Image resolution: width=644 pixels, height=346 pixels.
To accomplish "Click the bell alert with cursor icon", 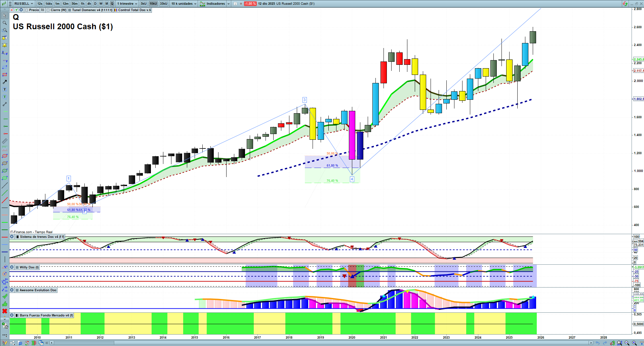I will (x=5, y=38).
